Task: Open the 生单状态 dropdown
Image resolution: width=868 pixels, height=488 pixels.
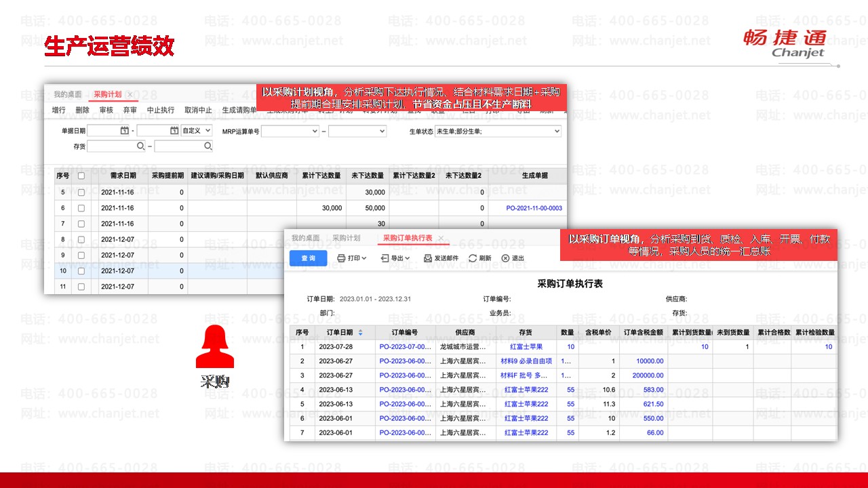Action: coord(498,131)
